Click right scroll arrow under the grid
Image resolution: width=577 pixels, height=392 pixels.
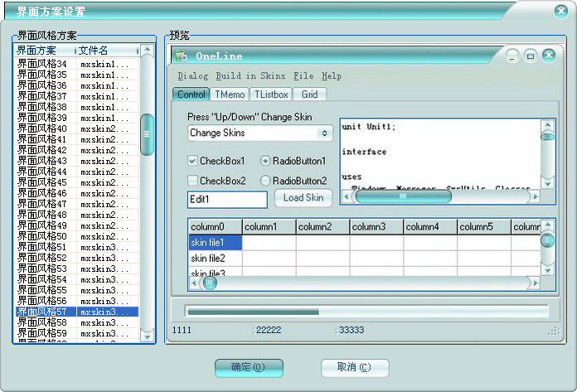coord(533,283)
